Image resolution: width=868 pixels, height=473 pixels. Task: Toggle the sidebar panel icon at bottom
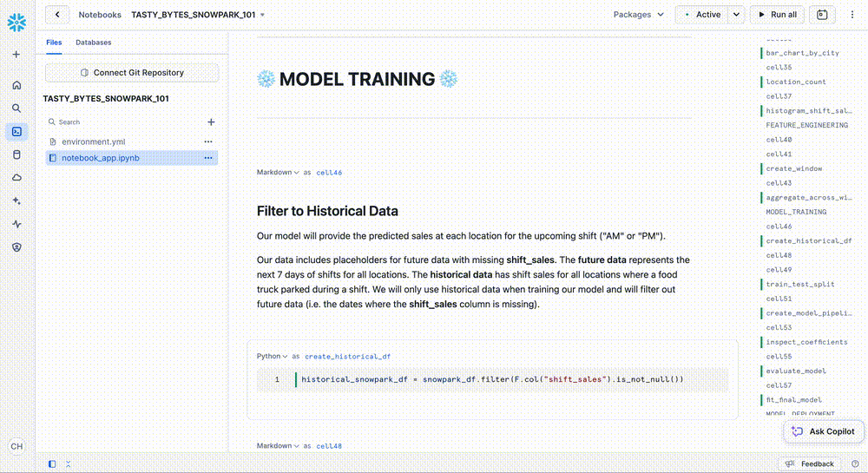[52, 464]
